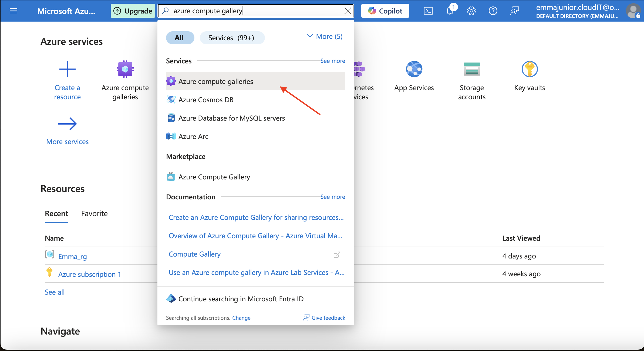The image size is (644, 351).
Task: Open Azure subscription 1
Action: (x=90, y=274)
